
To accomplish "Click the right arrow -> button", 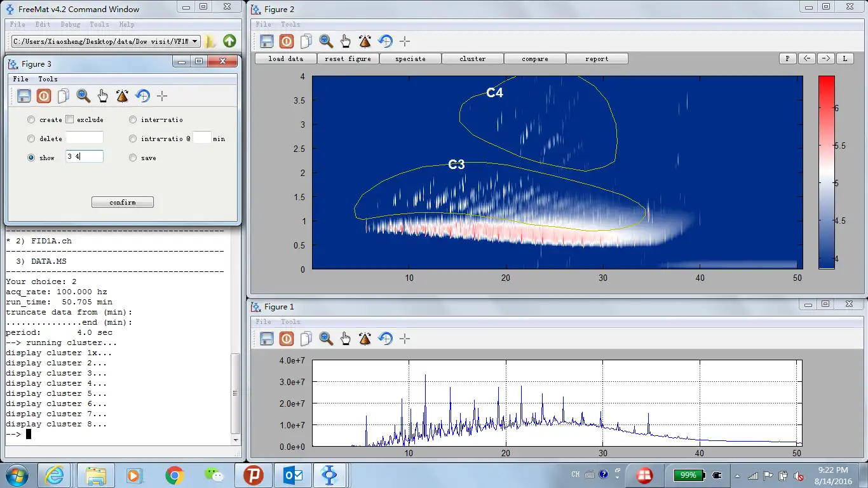I will [x=826, y=58].
